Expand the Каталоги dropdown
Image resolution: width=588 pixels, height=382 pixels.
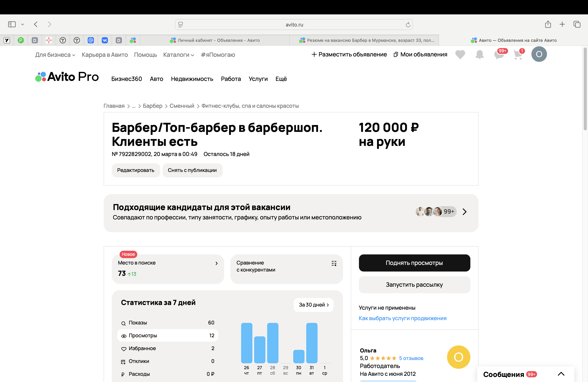pyautogui.click(x=179, y=55)
